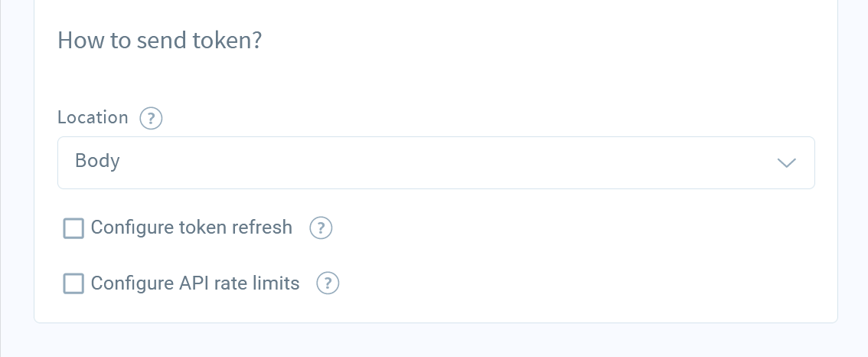
Task: Toggle the API rate limits option box
Action: pos(73,283)
